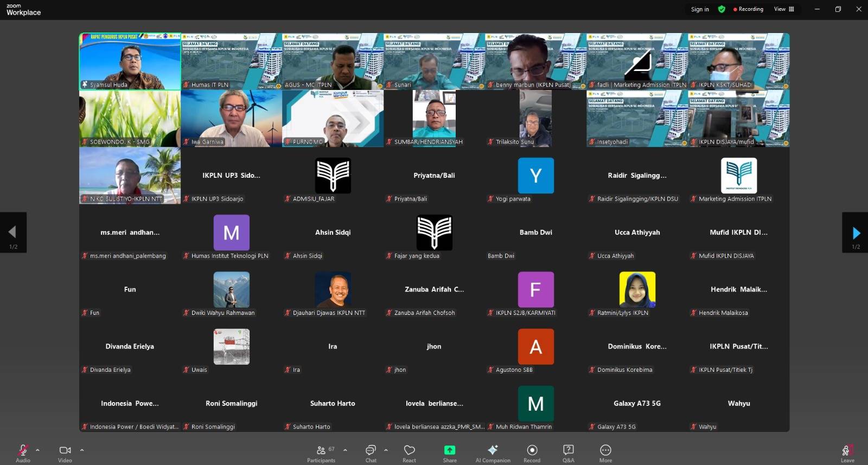Expand audio options arrow next to Audio

tap(37, 450)
